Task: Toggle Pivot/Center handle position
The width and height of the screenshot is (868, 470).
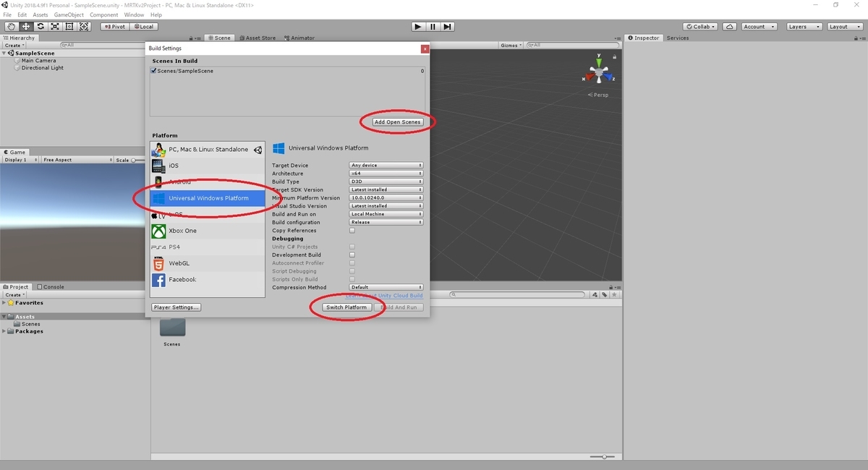Action: (x=114, y=27)
